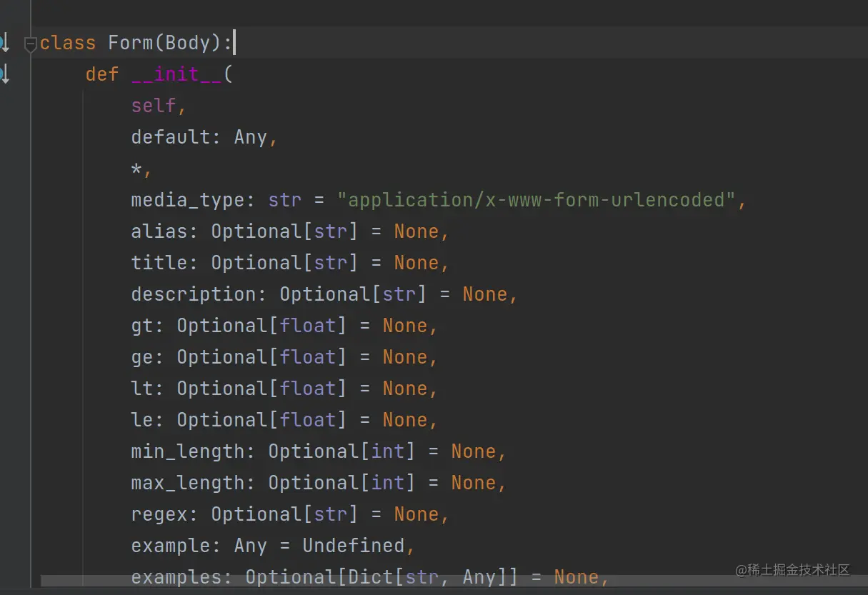Click the 'alias' parameter name
Image resolution: width=868 pixels, height=595 pixels.
point(159,231)
